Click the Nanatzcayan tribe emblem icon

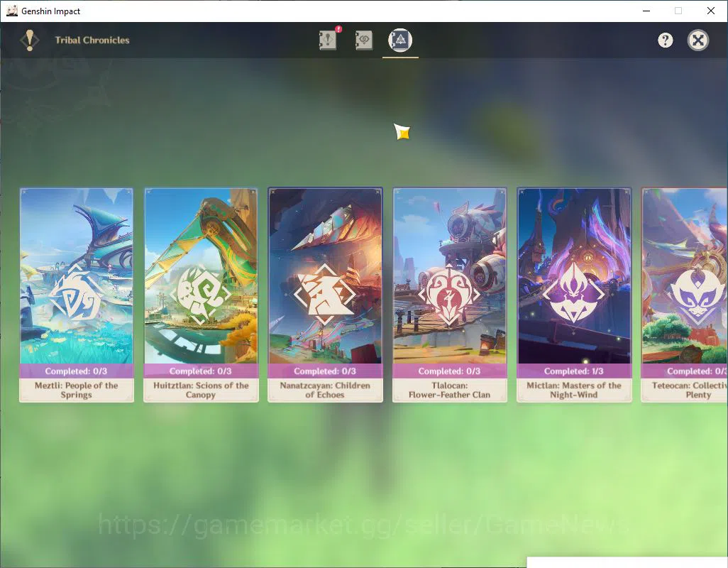(x=325, y=295)
